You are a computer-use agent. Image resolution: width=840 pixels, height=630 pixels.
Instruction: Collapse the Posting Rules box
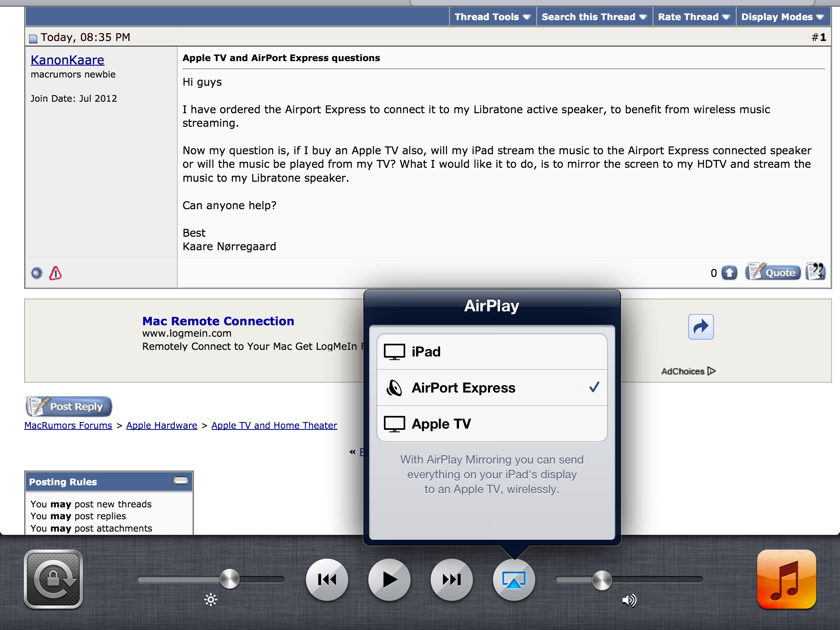[180, 480]
